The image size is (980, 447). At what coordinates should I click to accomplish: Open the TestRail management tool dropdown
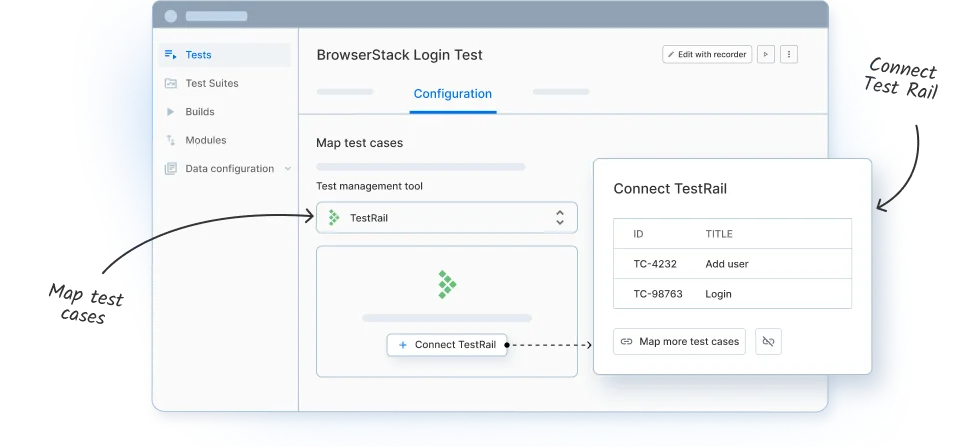click(446, 218)
